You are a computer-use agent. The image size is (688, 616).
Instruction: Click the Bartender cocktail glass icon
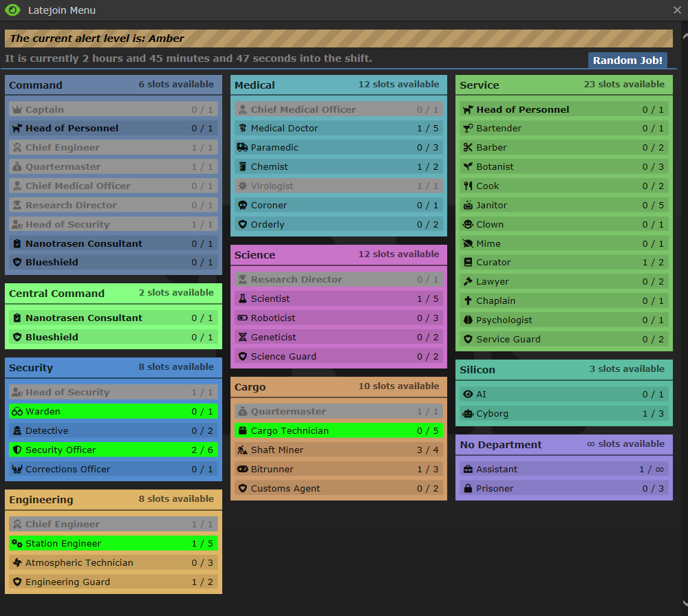click(x=468, y=129)
